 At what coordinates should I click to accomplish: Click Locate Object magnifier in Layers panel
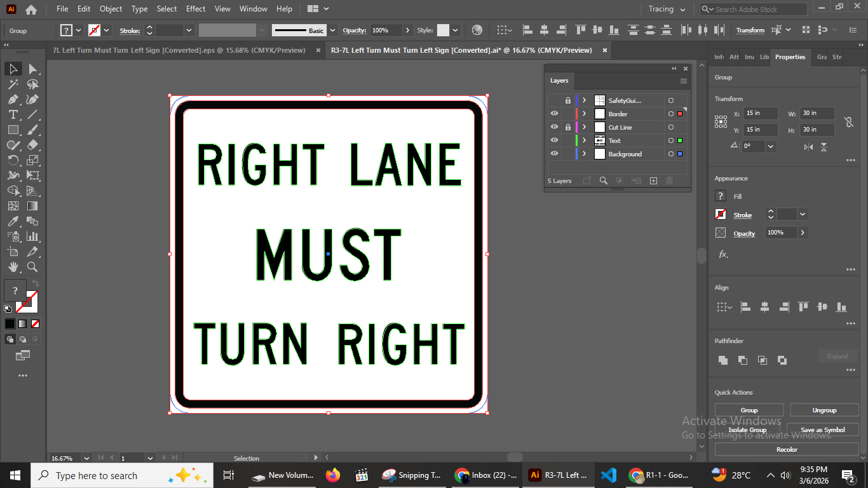coord(603,181)
